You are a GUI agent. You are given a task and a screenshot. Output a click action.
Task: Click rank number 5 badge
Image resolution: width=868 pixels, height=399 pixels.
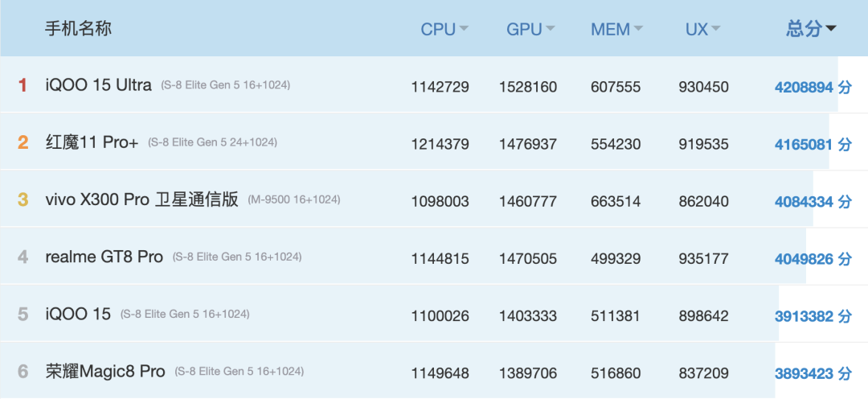tap(23, 315)
